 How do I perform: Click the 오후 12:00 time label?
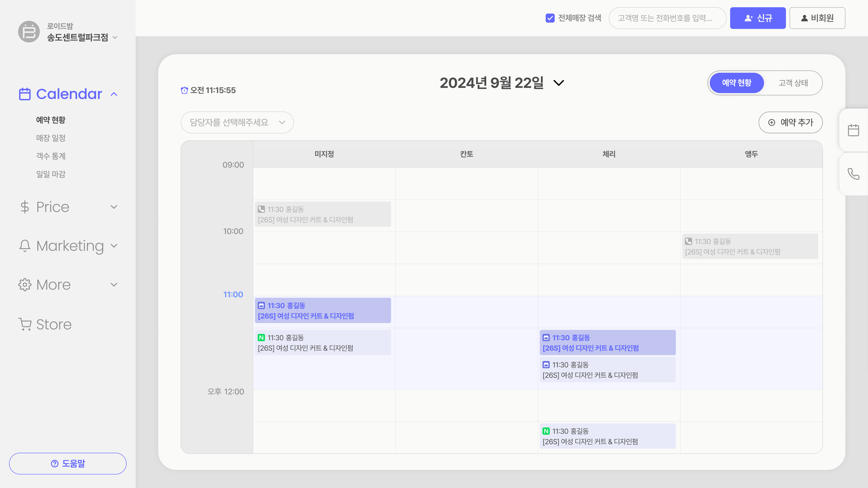225,391
